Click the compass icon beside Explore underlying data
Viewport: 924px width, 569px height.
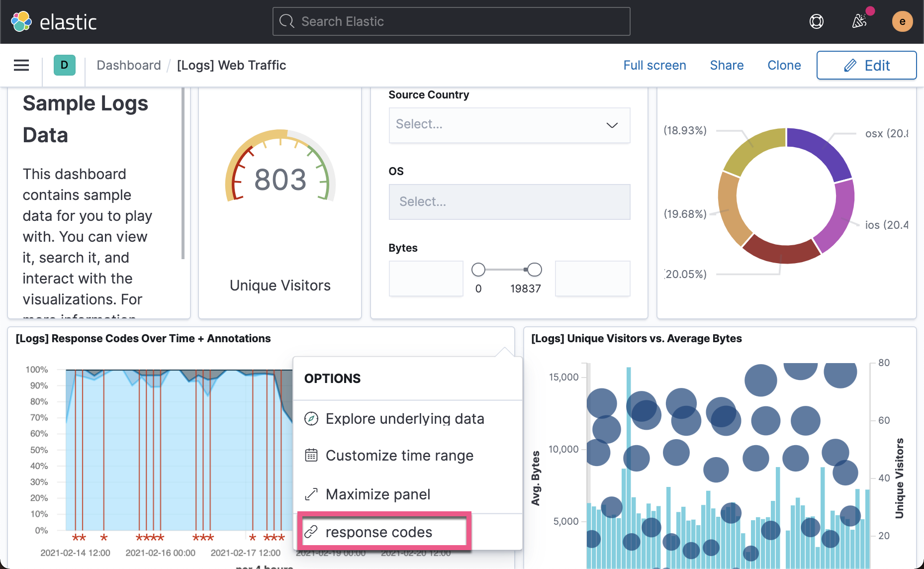pyautogui.click(x=311, y=419)
